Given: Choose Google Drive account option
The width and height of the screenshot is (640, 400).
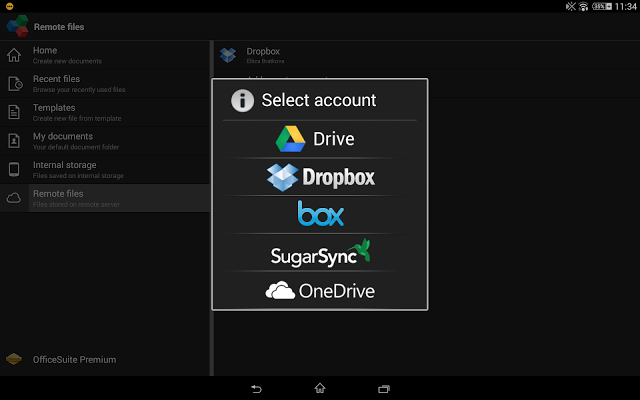Looking at the screenshot, I should (320, 139).
